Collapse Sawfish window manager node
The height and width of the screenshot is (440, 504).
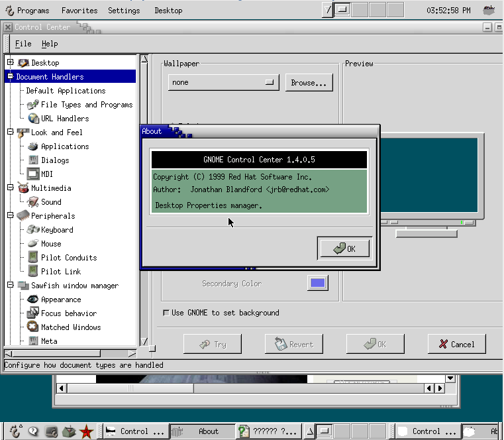click(x=11, y=285)
